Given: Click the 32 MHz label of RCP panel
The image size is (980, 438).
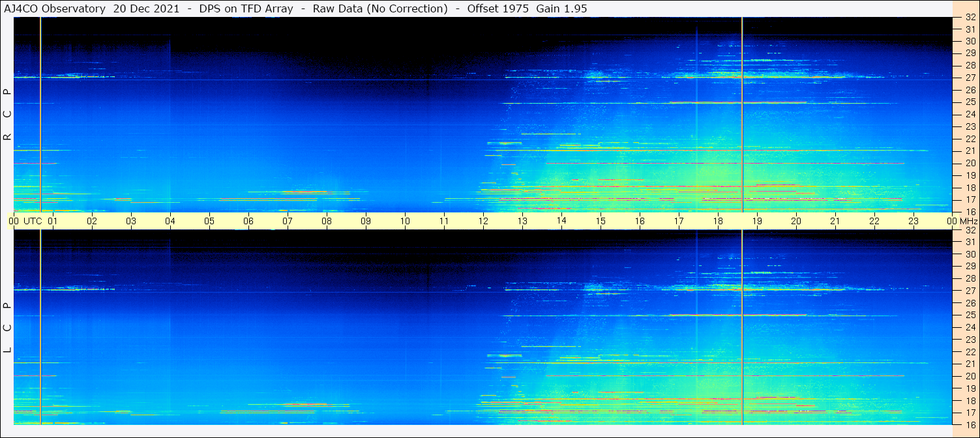Looking at the screenshot, I should point(970,18).
